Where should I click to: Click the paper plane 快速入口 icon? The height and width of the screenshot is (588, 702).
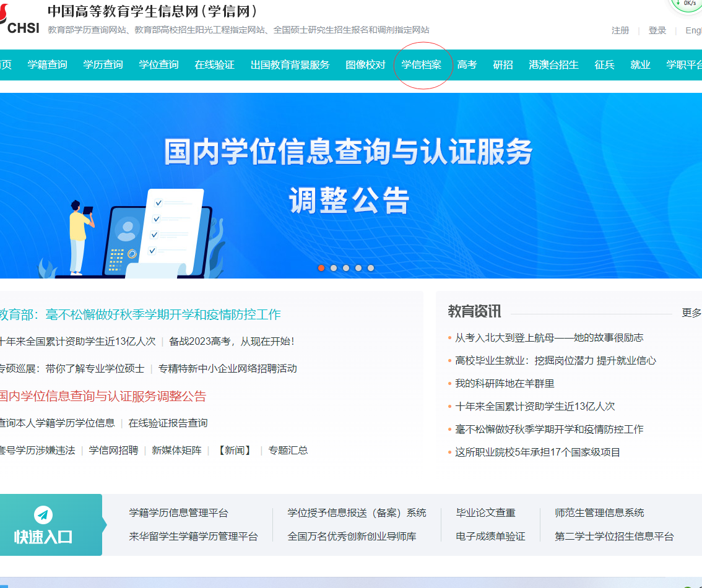(x=43, y=515)
